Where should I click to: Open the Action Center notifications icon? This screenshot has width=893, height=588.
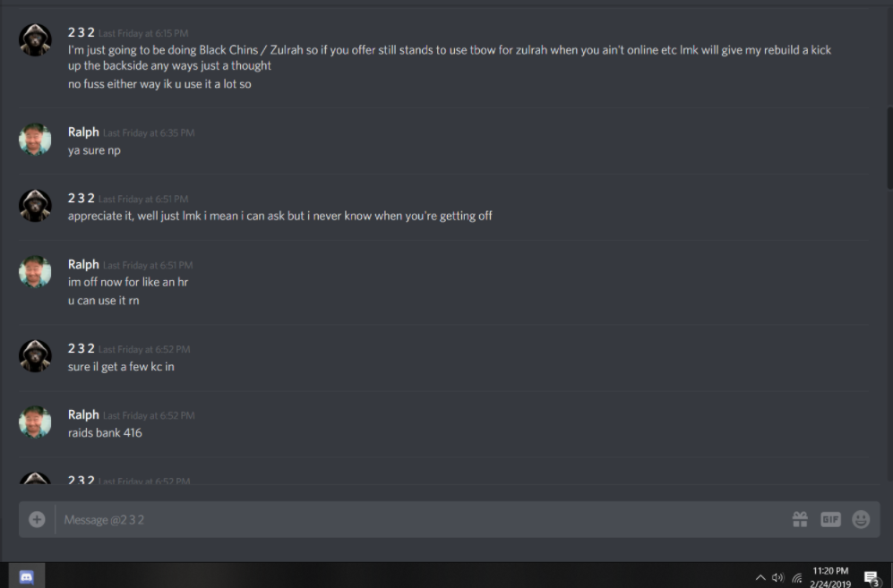pyautogui.click(x=872, y=578)
